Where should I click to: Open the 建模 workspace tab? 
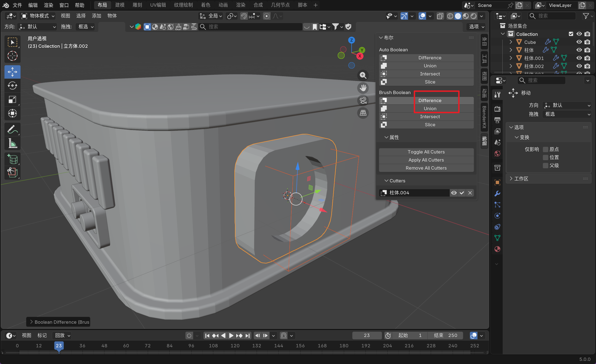[120, 5]
